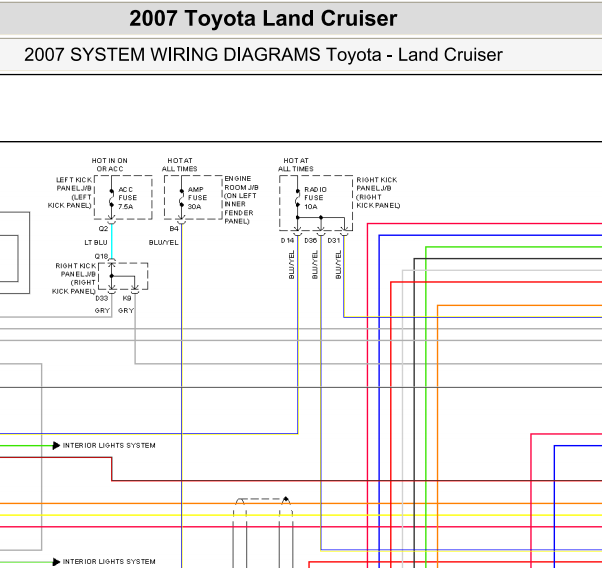Click the LT BLU wire color label
Screen dimensions: 602x568
[x=96, y=242]
